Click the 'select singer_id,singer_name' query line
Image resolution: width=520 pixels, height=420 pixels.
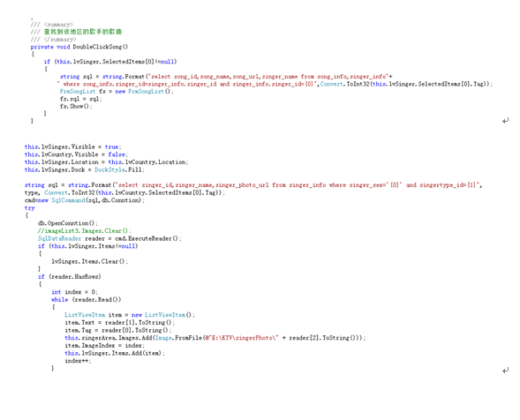[253, 185]
